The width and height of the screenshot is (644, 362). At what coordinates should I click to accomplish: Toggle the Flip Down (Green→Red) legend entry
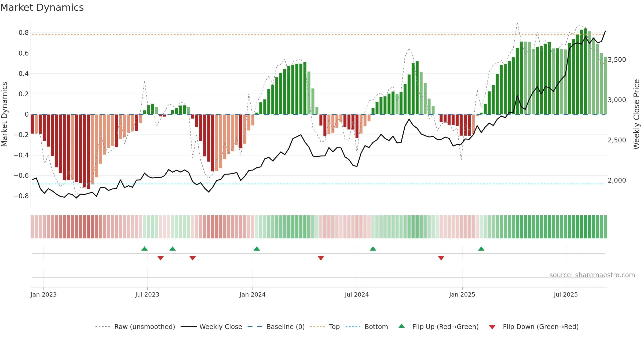click(533, 327)
